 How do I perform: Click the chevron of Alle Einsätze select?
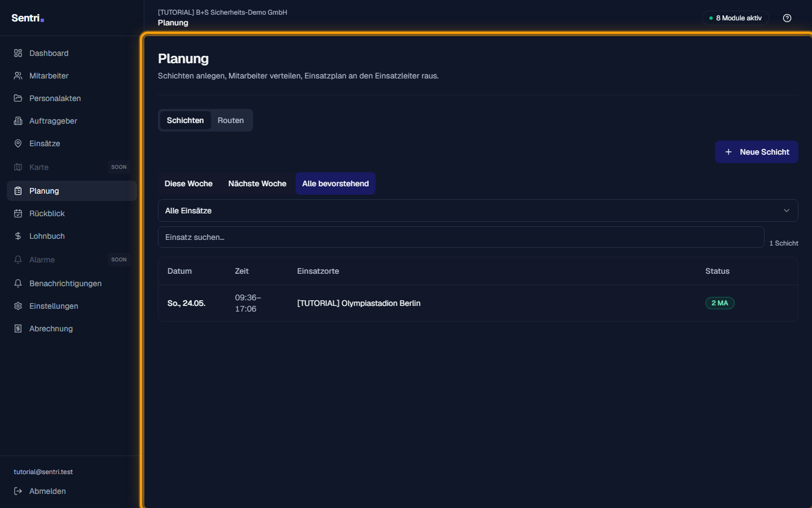[x=787, y=211]
